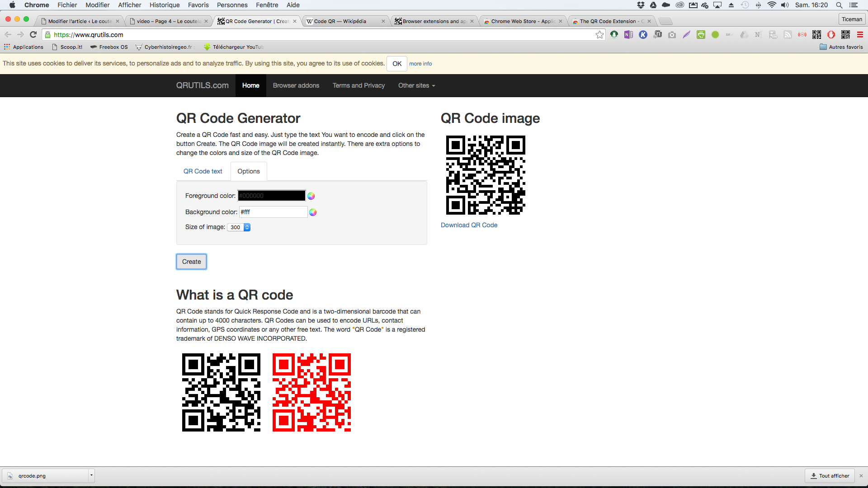Open the Other sites dropdown

(416, 85)
